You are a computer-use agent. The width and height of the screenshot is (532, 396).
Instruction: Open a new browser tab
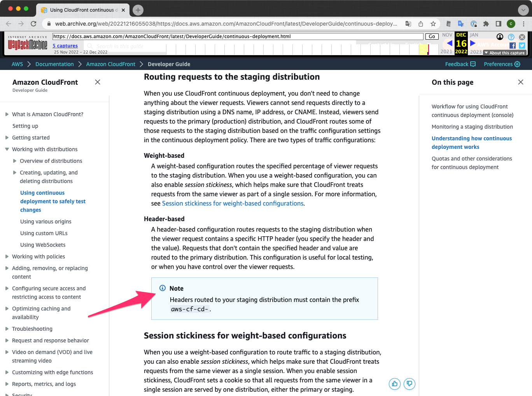point(138,10)
